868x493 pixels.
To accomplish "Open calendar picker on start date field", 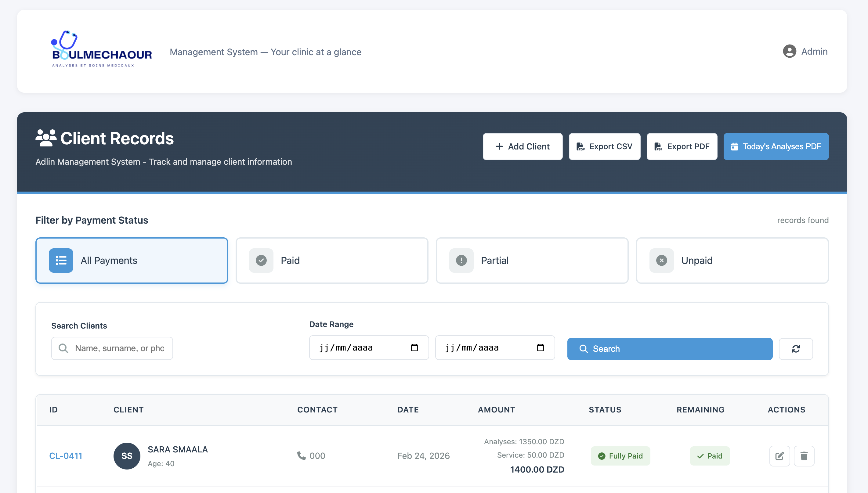I will [x=414, y=348].
